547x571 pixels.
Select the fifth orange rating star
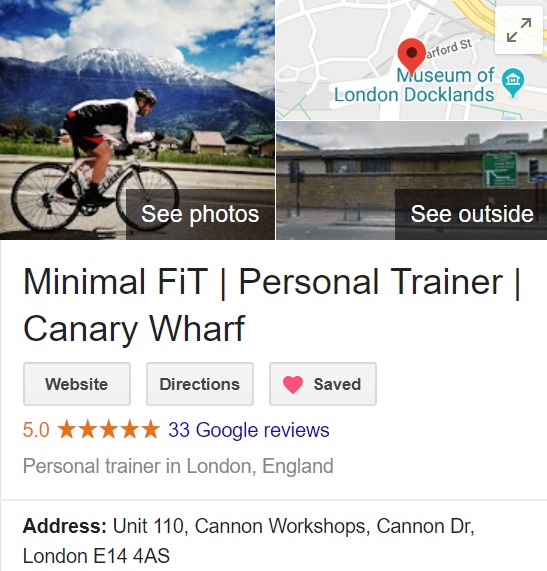(x=151, y=429)
